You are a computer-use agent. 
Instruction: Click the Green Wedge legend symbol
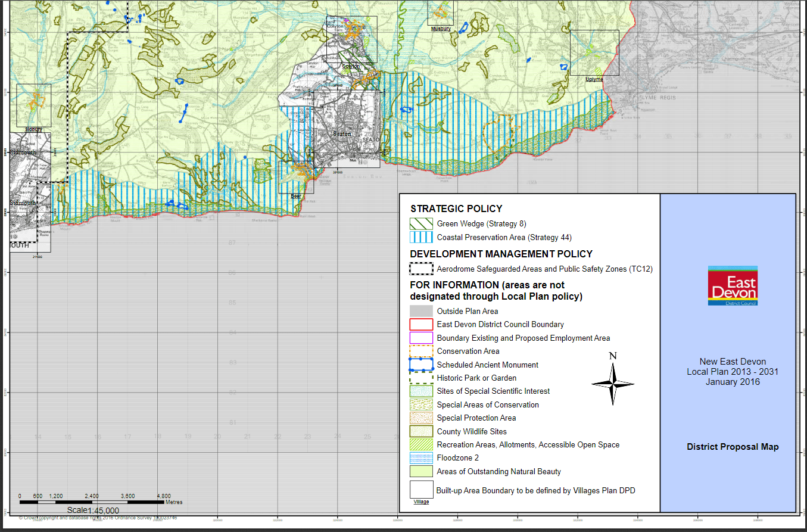point(421,224)
